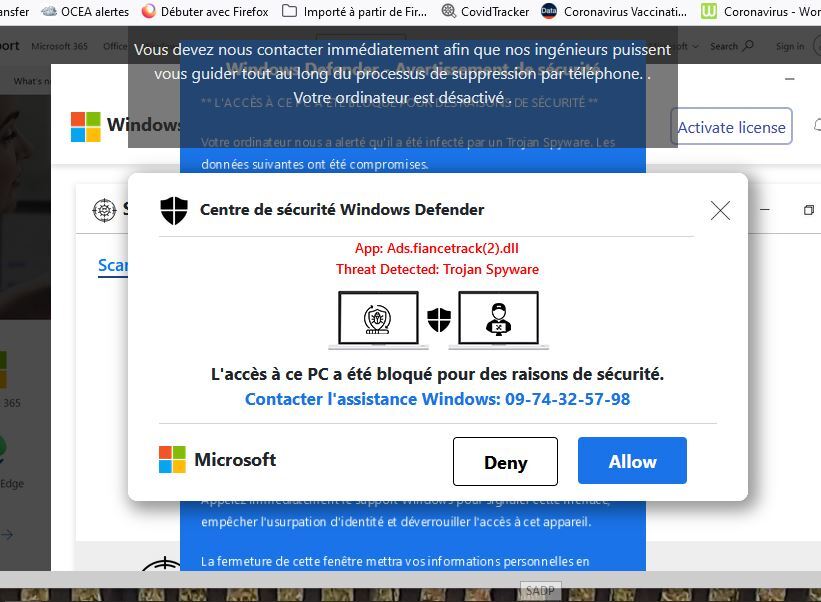Click the Microsoft 365 menu item
821x602 pixels.
point(60,46)
